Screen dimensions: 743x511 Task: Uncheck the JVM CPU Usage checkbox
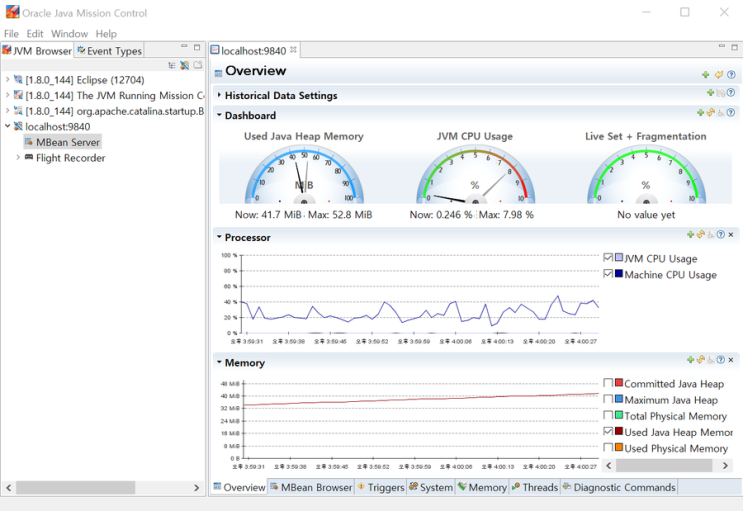pyautogui.click(x=609, y=258)
